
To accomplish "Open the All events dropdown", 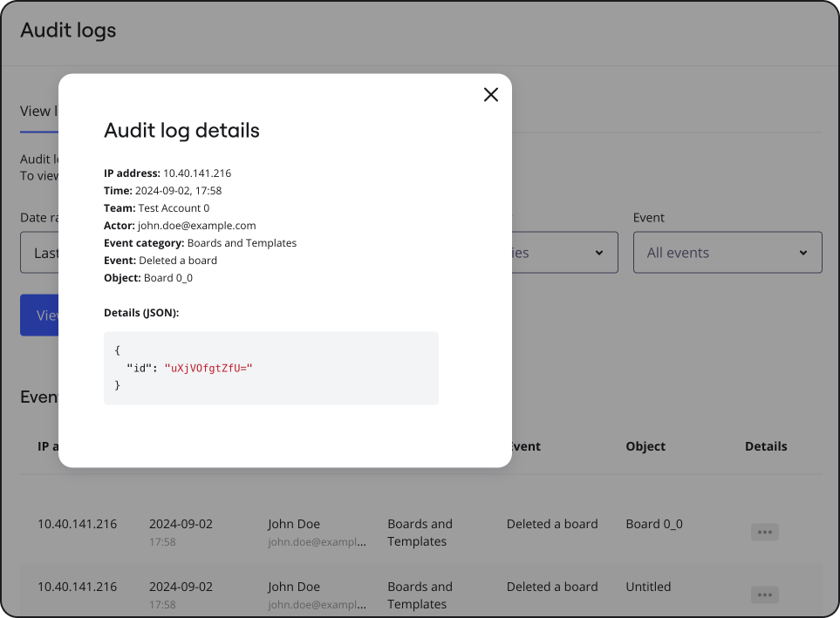I will (x=727, y=253).
